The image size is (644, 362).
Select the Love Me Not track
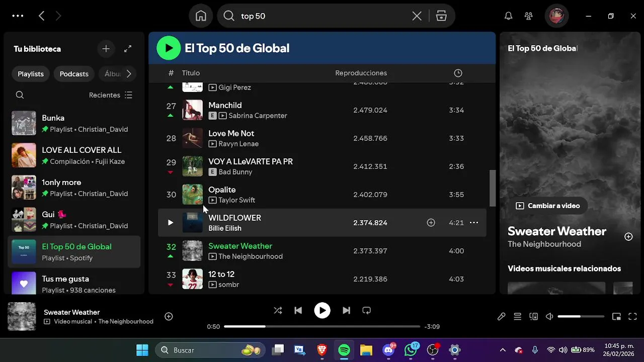pos(322,138)
